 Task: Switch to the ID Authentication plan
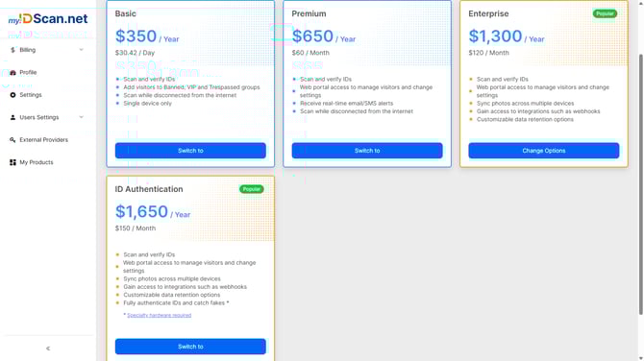click(x=190, y=347)
